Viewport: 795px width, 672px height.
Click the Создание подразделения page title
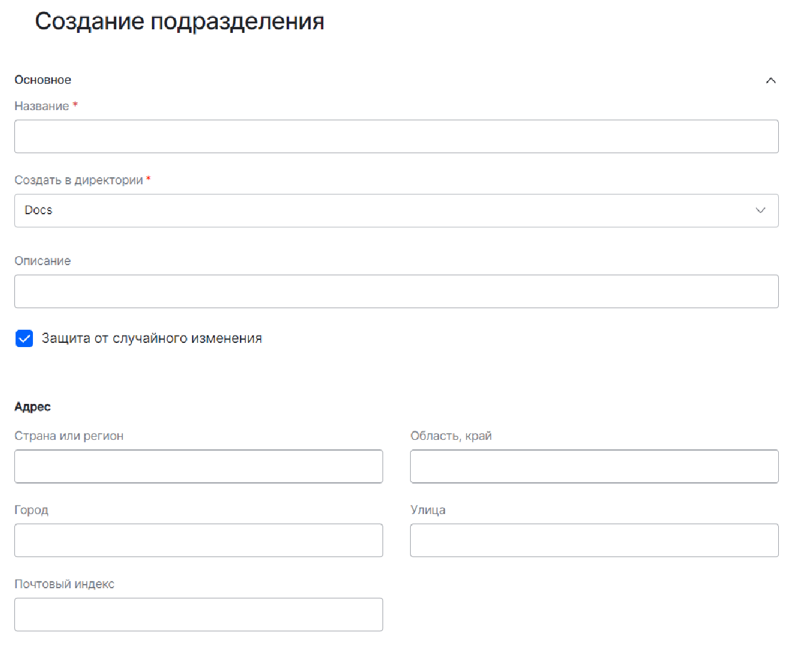180,22
